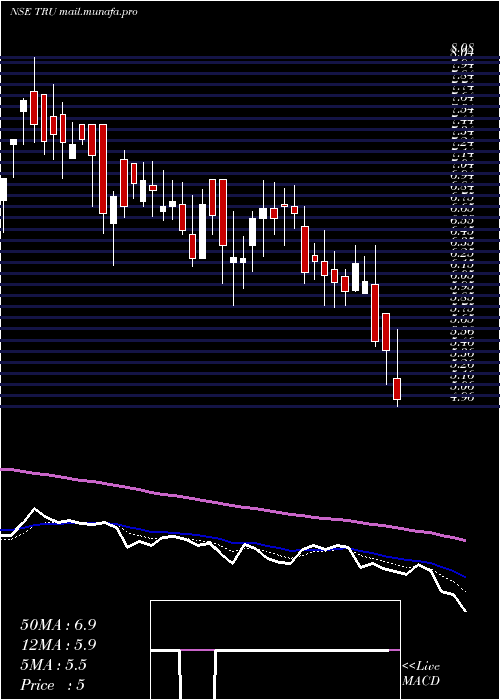Click the "Price : 5" value
This screenshot has width=500, height=700.
[x=52, y=685]
